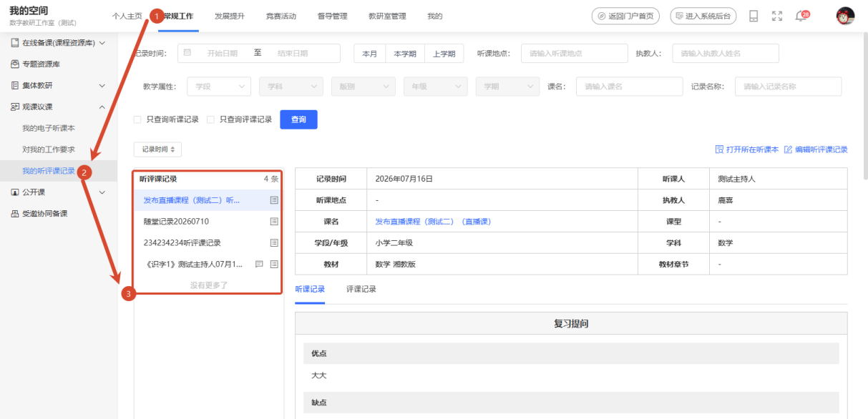Image resolution: width=868 pixels, height=419 pixels.
Task: Click the 受邀协同备课 sidebar icon
Action: pyautogui.click(x=15, y=214)
